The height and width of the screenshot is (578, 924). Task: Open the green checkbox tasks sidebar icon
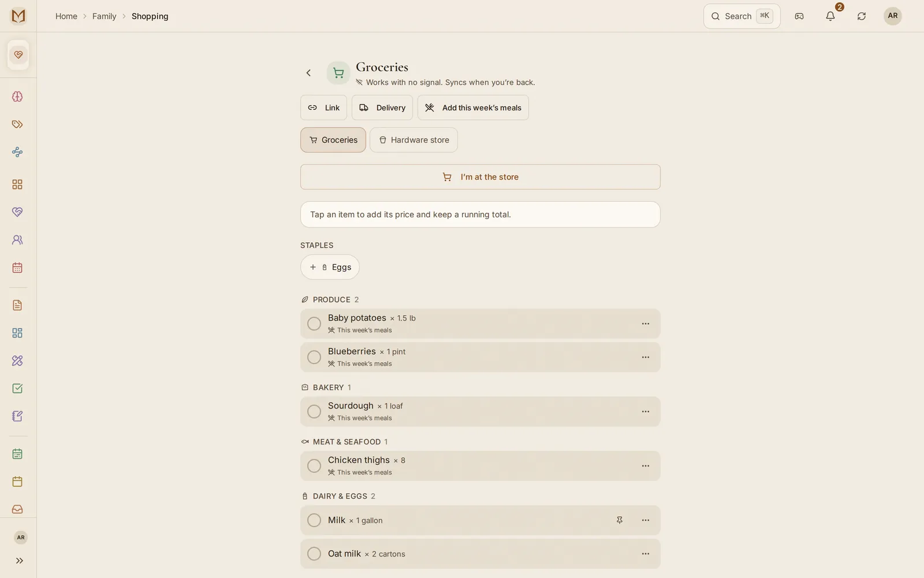17,388
